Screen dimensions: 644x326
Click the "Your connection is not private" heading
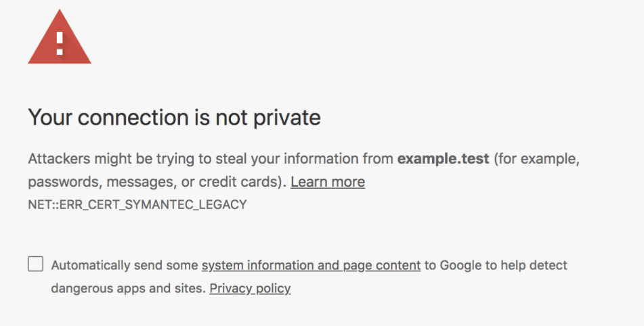click(174, 118)
